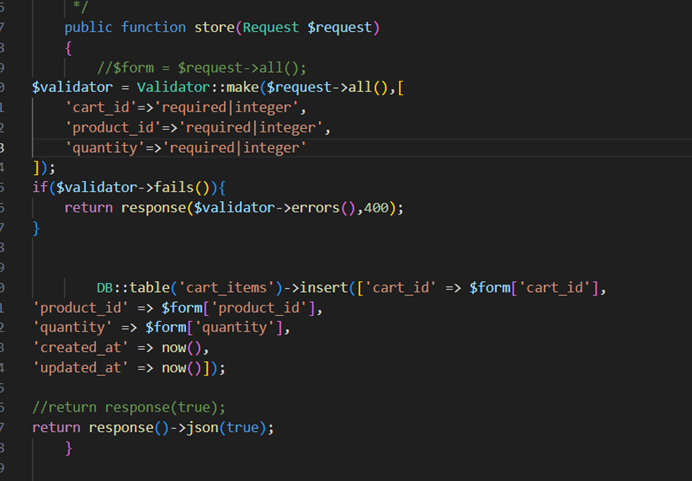Click the 'store' function name
The image size is (692, 481).
[214, 27]
